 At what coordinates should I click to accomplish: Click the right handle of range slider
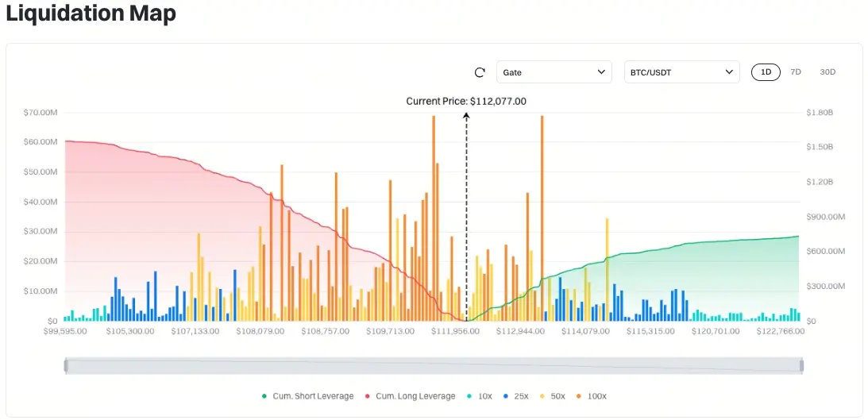coord(801,365)
